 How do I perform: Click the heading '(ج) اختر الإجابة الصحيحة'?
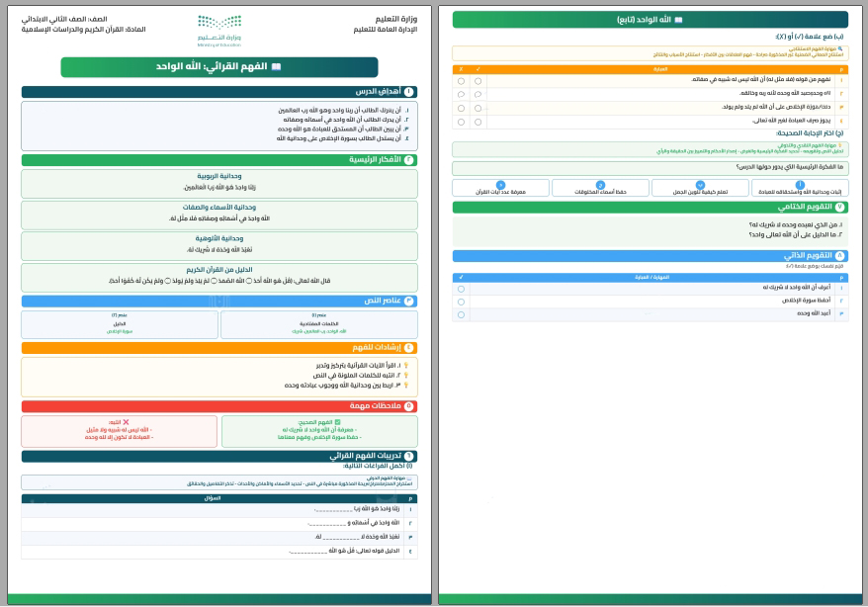pos(810,133)
